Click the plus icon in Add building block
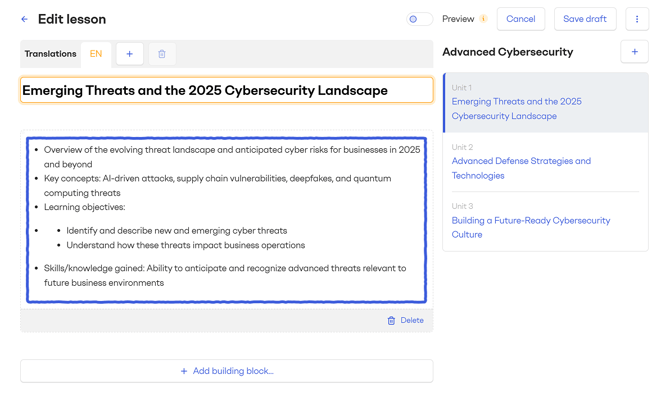 click(184, 371)
